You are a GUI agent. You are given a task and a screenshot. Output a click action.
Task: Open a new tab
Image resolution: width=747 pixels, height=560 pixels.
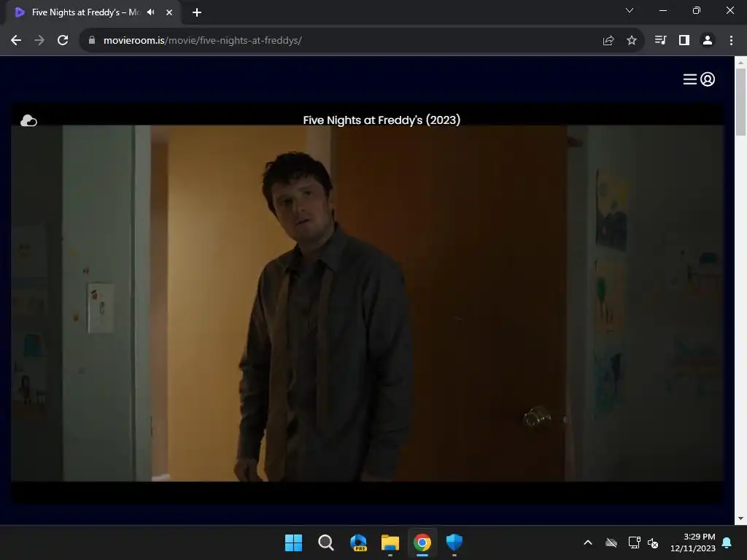(197, 12)
